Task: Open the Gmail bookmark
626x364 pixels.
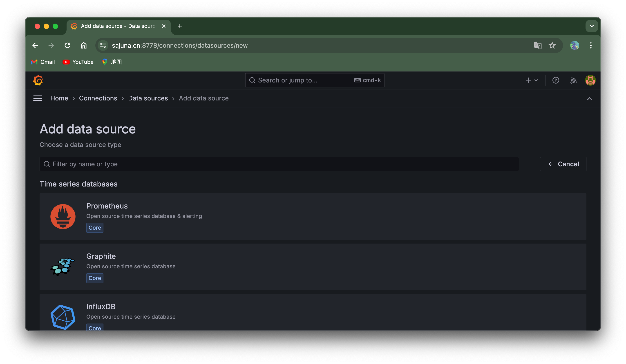Action: [43, 62]
